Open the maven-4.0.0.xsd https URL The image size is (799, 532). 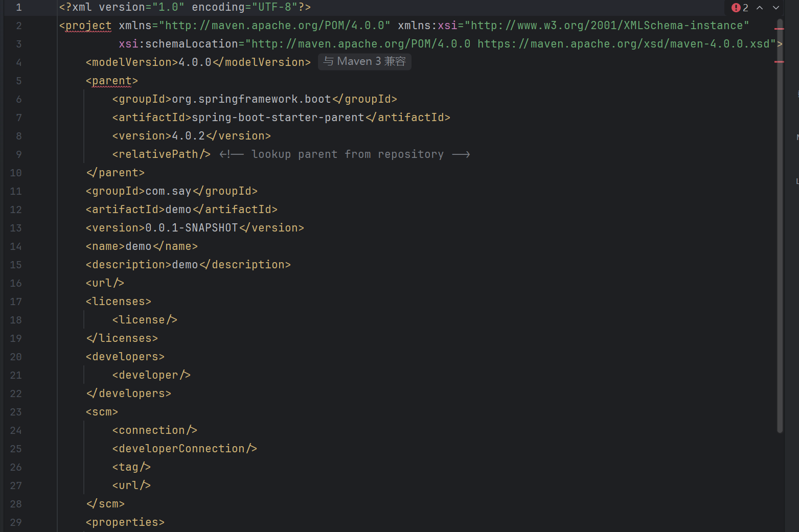coord(624,44)
